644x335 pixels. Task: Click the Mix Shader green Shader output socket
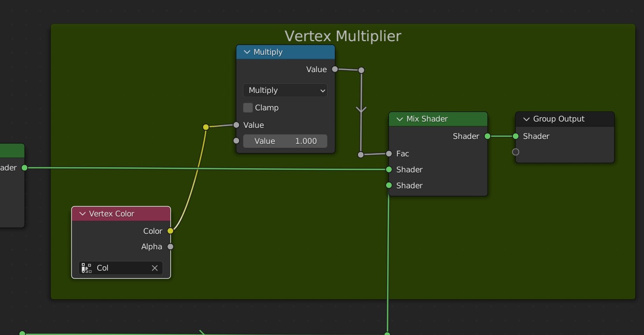point(487,136)
